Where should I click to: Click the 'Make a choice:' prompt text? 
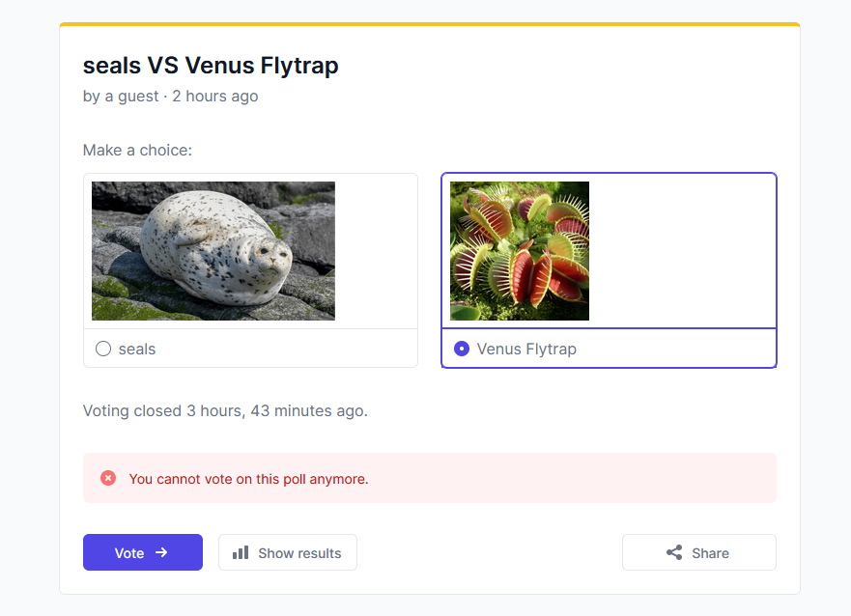tap(137, 151)
